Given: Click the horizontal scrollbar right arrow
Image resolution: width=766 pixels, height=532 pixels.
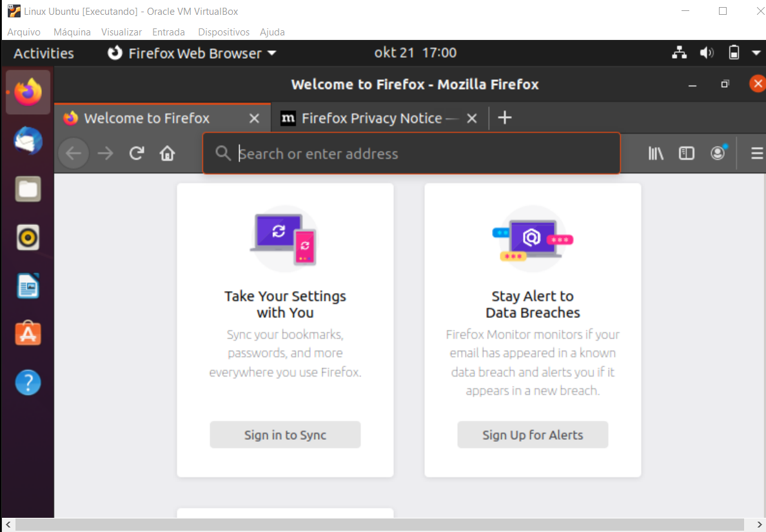Looking at the screenshot, I should point(760,526).
